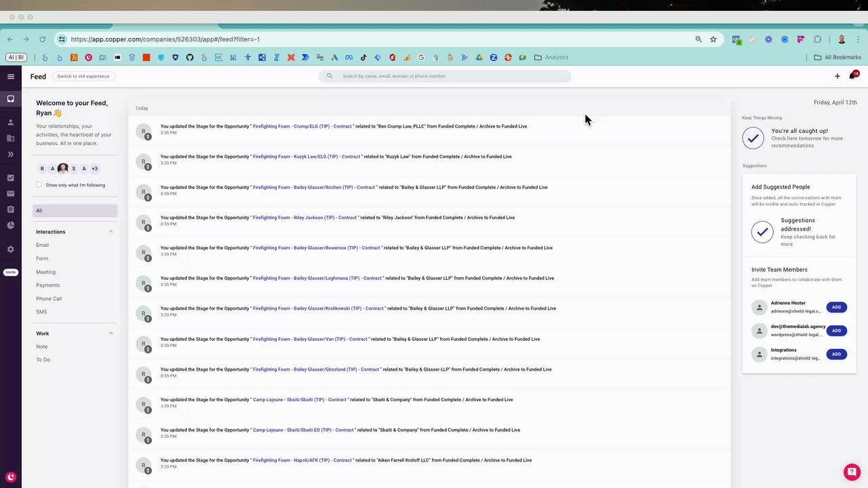
Task: Click the address bar zoom magnifier icon
Action: [x=698, y=39]
